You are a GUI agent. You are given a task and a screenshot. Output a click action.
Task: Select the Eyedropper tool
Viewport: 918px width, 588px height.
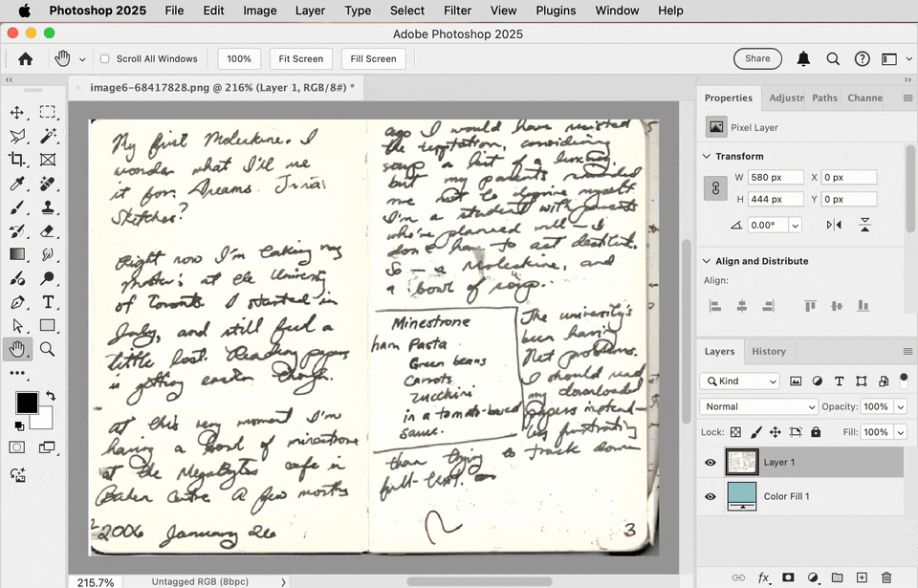pyautogui.click(x=17, y=184)
